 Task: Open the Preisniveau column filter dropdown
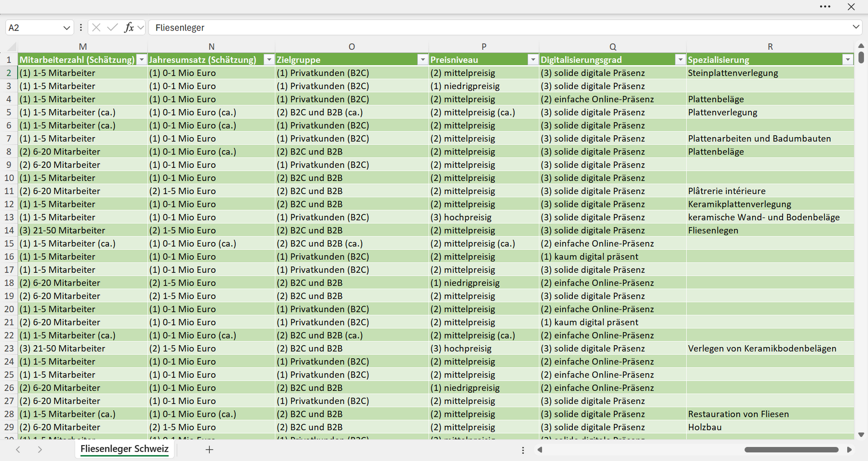point(533,60)
